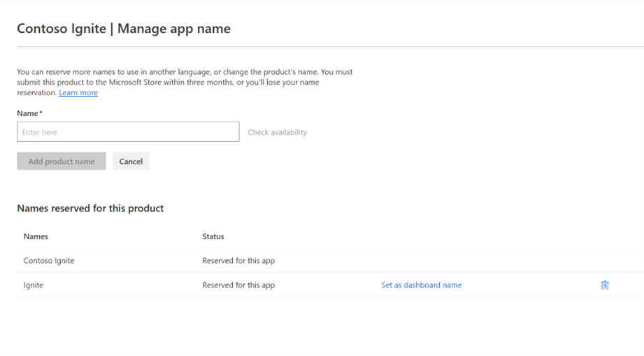The width and height of the screenshot is (644, 356).
Task: Click the Name label above the field
Action: (27, 113)
